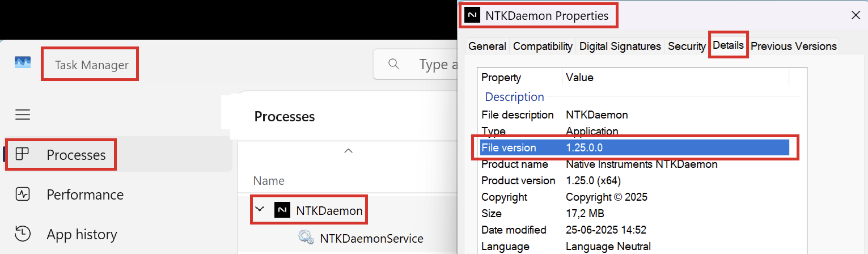
Task: Click the Performance graph icon
Action: 22,194
